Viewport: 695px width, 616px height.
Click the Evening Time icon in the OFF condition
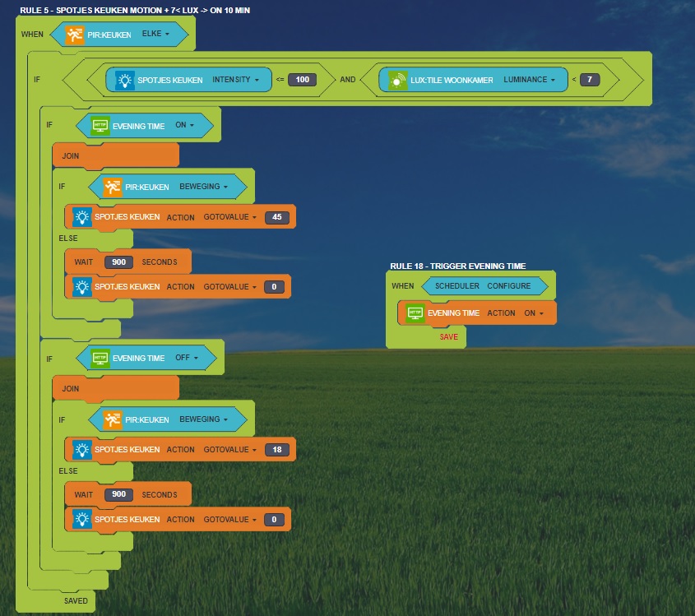100,358
